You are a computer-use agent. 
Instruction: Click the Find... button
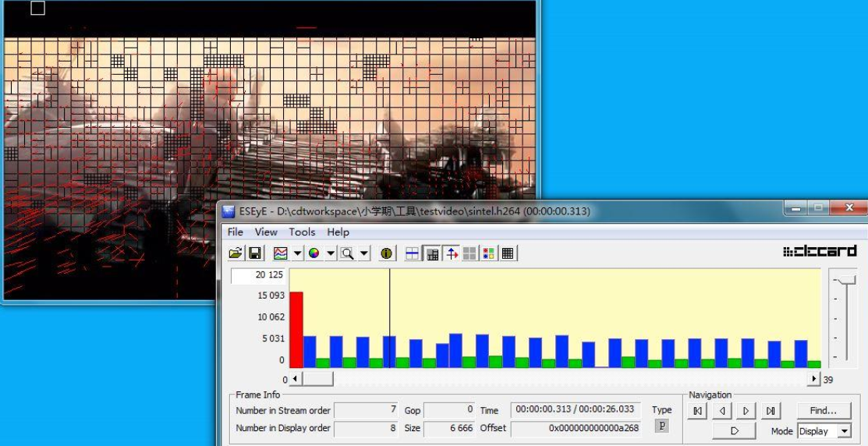pyautogui.click(x=824, y=411)
